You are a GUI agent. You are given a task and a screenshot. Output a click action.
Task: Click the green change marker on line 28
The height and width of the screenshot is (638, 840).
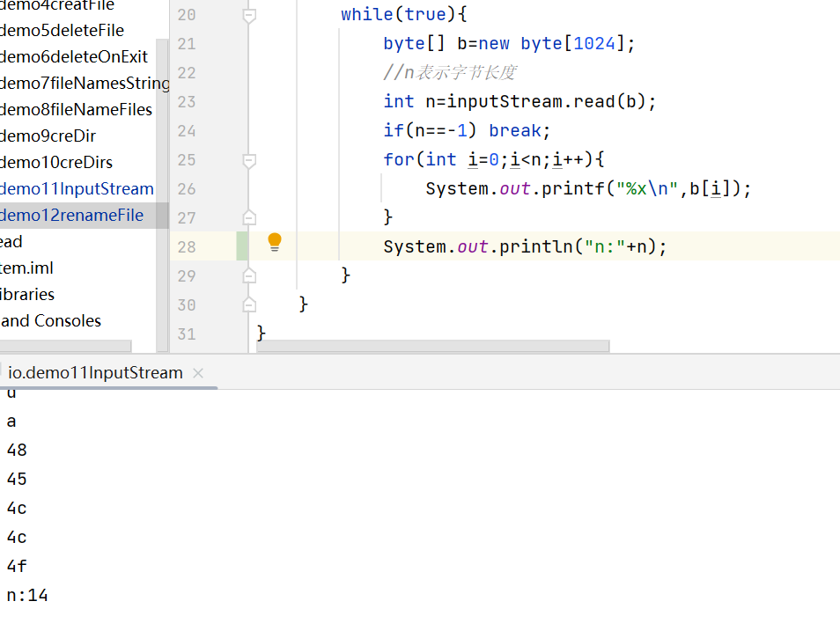point(242,246)
